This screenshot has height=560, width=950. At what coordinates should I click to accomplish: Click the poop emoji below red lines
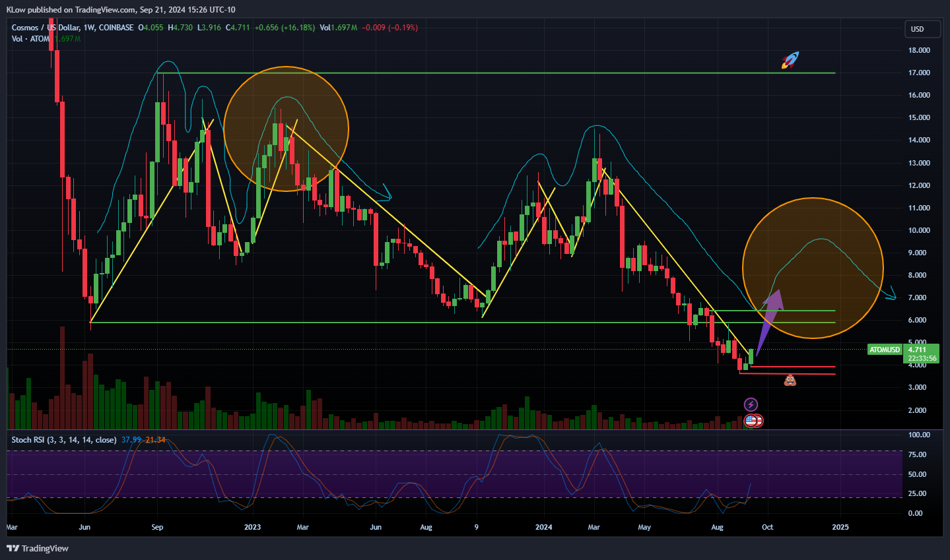click(790, 380)
